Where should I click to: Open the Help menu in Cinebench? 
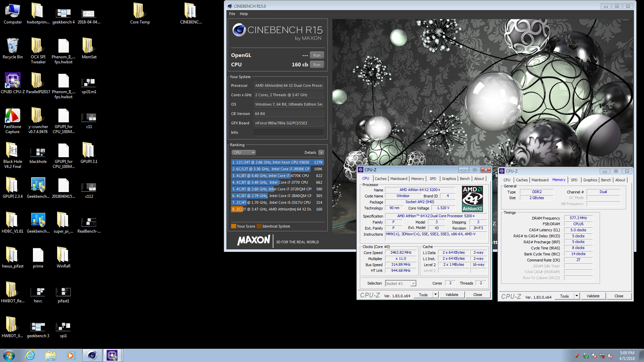244,14
